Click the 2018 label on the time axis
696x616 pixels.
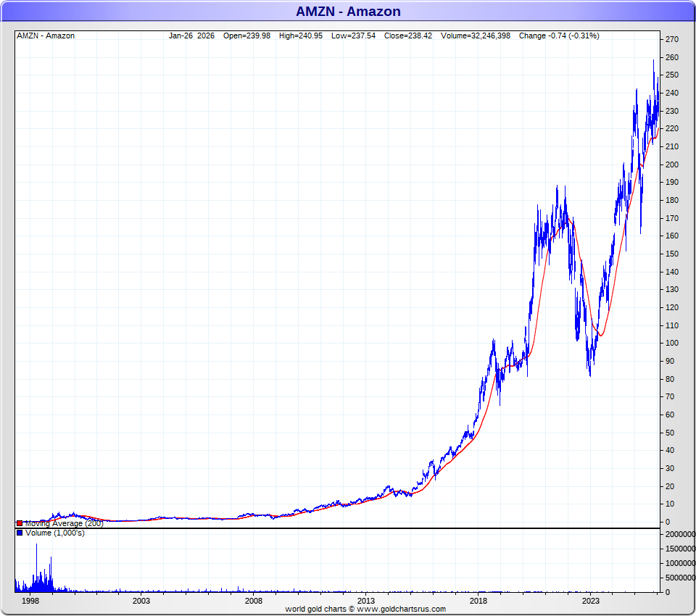point(478,601)
